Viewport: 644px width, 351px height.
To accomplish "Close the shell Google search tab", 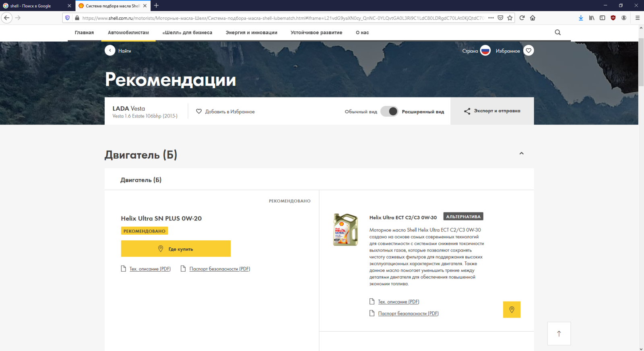I will click(69, 6).
